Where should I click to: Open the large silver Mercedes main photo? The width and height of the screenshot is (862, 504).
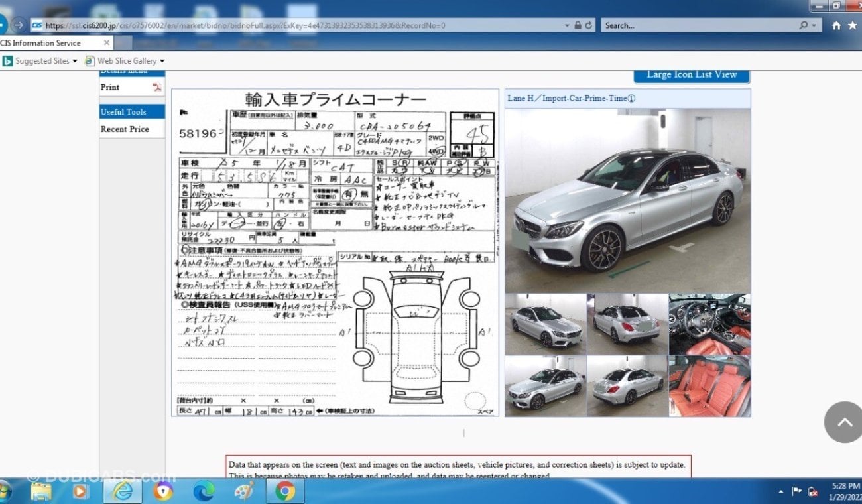pos(627,200)
